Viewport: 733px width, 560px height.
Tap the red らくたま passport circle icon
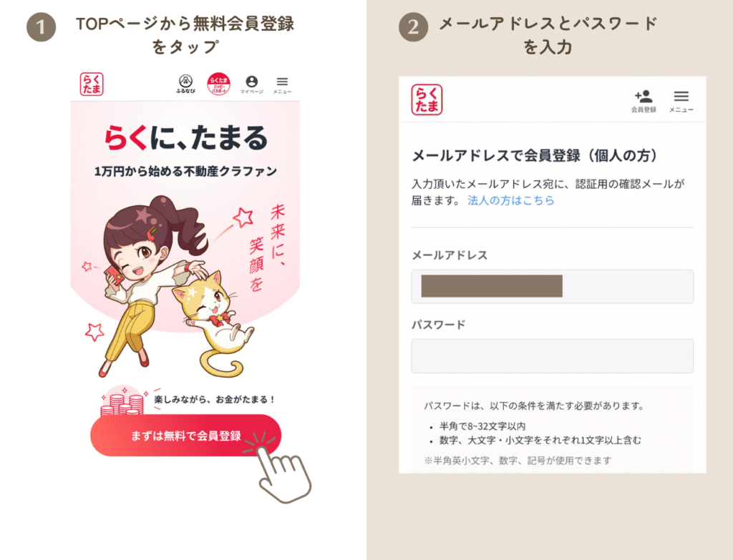pyautogui.click(x=219, y=84)
